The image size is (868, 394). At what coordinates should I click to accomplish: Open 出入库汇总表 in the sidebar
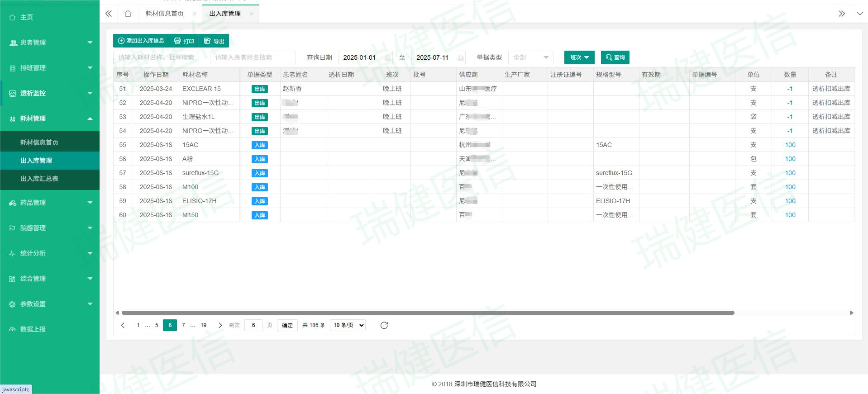click(x=39, y=179)
